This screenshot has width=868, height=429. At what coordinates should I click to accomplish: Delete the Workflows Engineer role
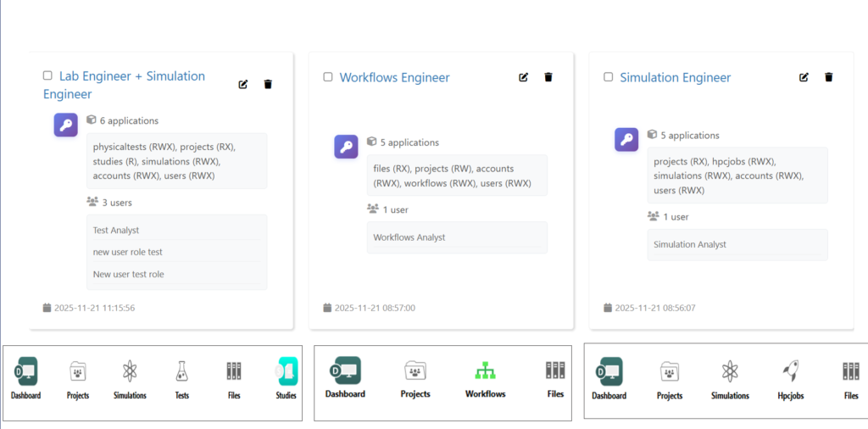[x=548, y=77]
